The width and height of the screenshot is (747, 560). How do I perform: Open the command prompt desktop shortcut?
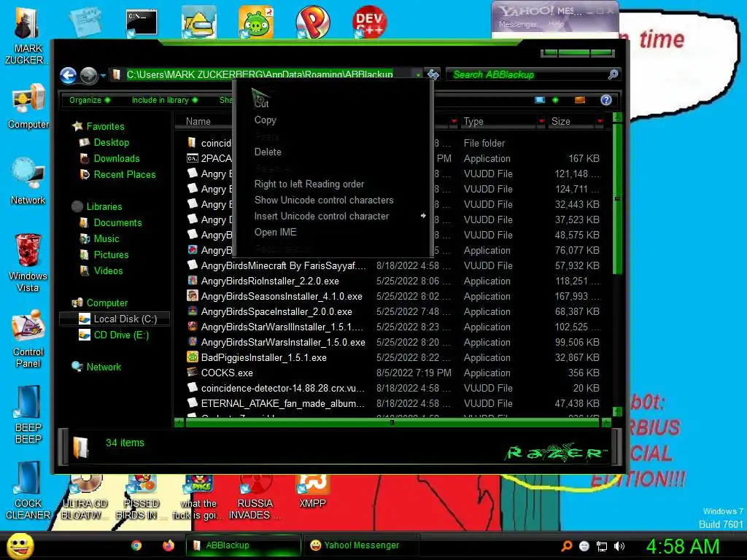pyautogui.click(x=142, y=23)
